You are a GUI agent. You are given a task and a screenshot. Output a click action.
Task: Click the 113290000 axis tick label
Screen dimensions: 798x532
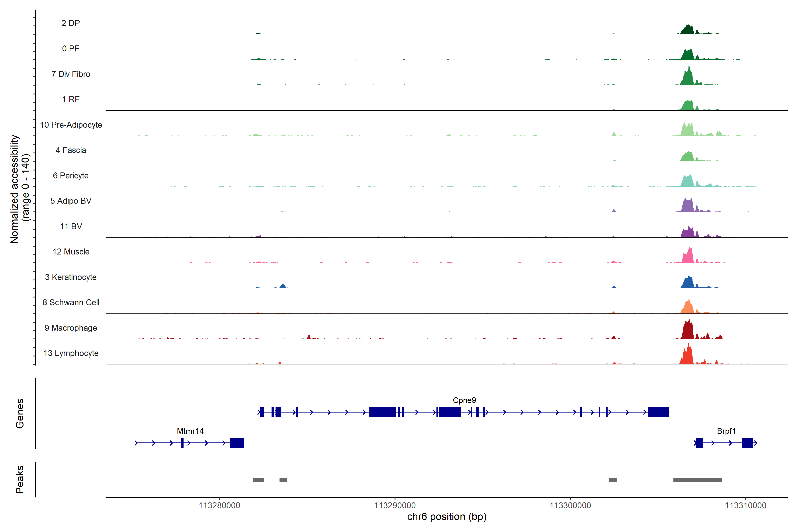click(395, 506)
